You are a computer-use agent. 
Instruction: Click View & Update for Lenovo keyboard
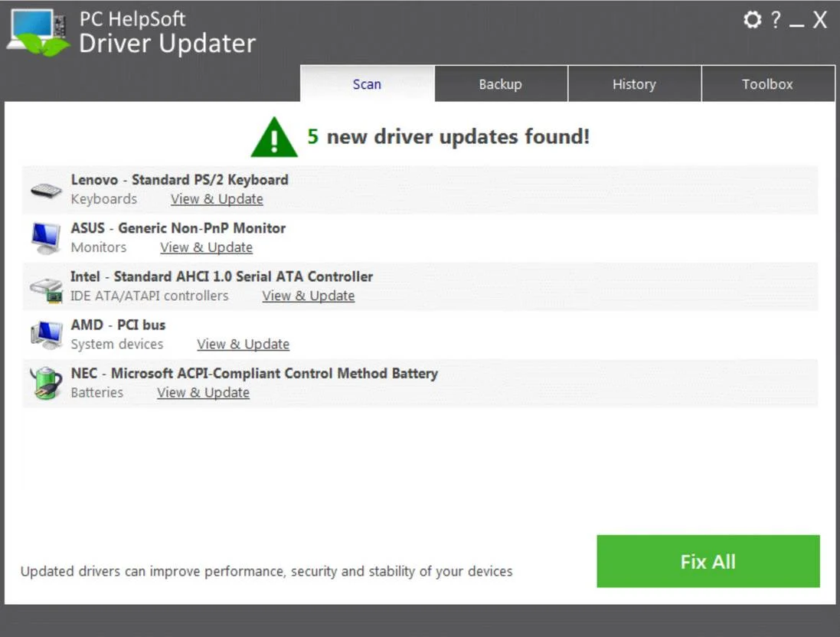pyautogui.click(x=217, y=199)
